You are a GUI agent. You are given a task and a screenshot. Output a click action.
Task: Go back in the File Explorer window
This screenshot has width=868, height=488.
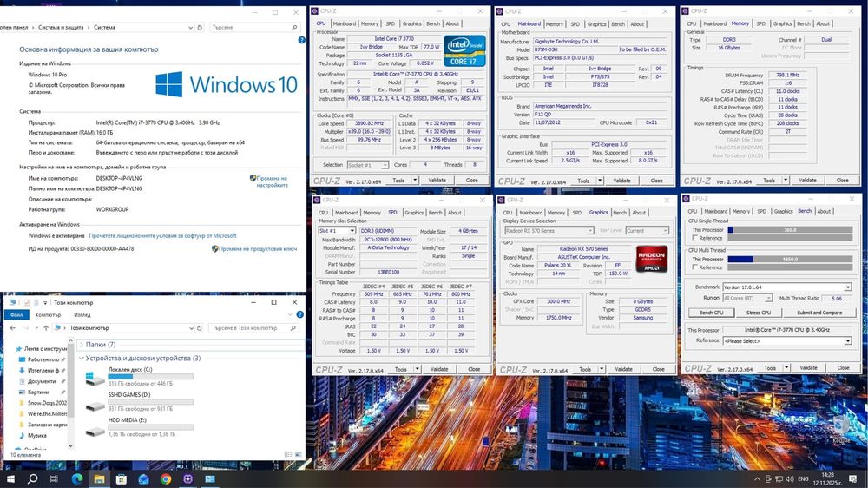(x=13, y=328)
